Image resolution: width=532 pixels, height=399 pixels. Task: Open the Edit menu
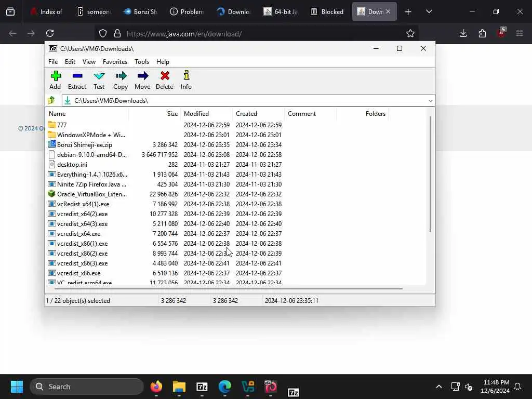pyautogui.click(x=70, y=62)
